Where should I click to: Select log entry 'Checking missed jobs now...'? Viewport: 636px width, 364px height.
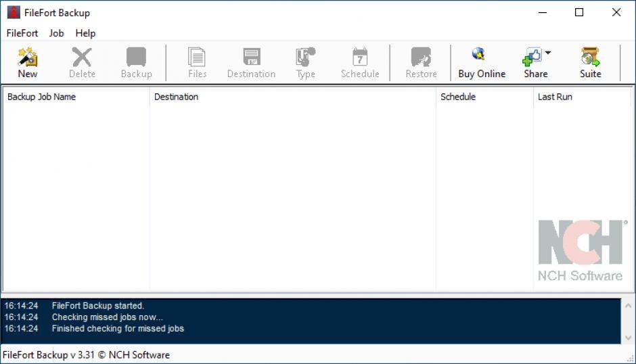click(108, 317)
